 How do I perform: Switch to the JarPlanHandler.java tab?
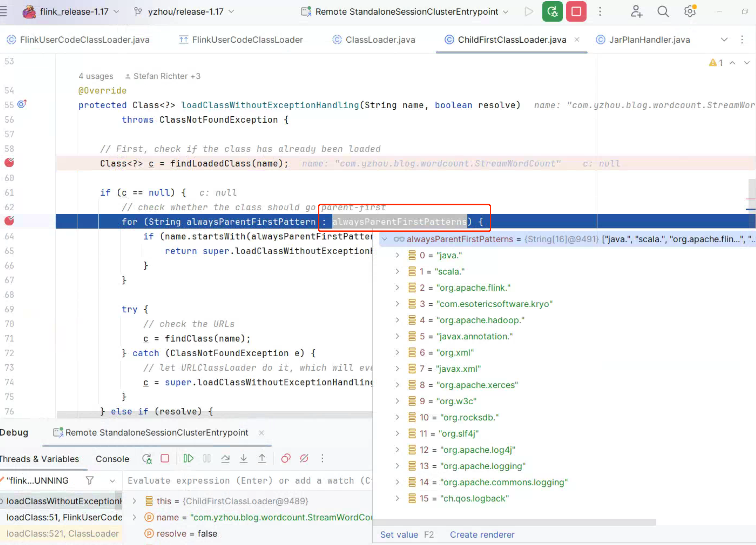(x=643, y=40)
